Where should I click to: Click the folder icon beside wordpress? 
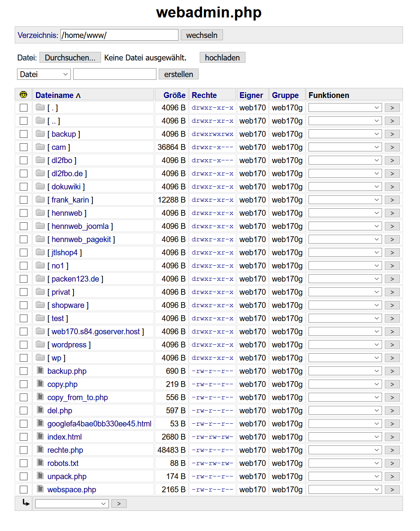tap(40, 344)
